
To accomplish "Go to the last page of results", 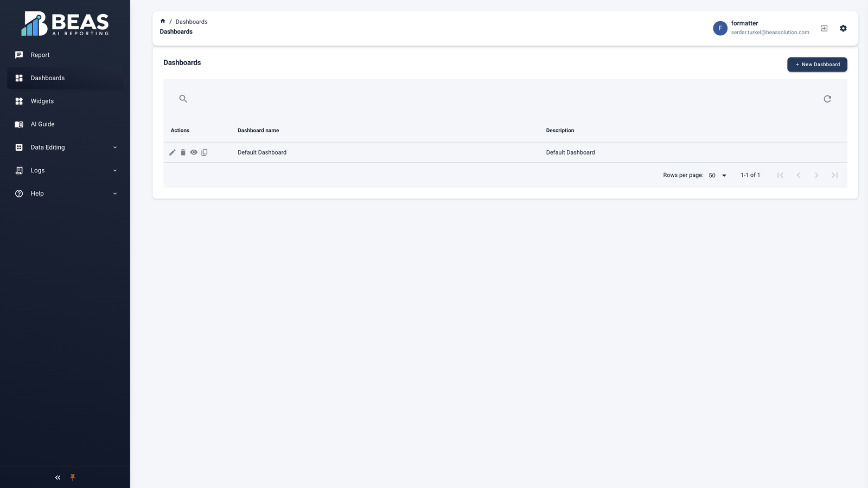I will coord(834,175).
